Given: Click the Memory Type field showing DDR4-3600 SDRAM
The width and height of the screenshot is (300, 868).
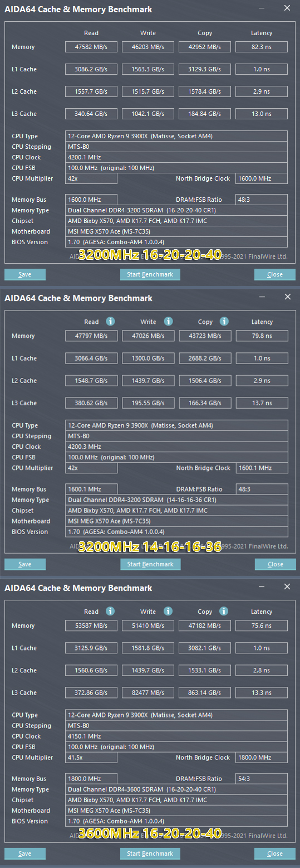Looking at the screenshot, I should pyautogui.click(x=176, y=789).
